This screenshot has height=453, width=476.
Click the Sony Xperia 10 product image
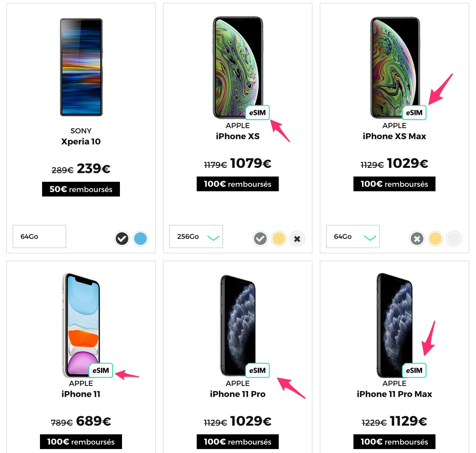(x=81, y=67)
